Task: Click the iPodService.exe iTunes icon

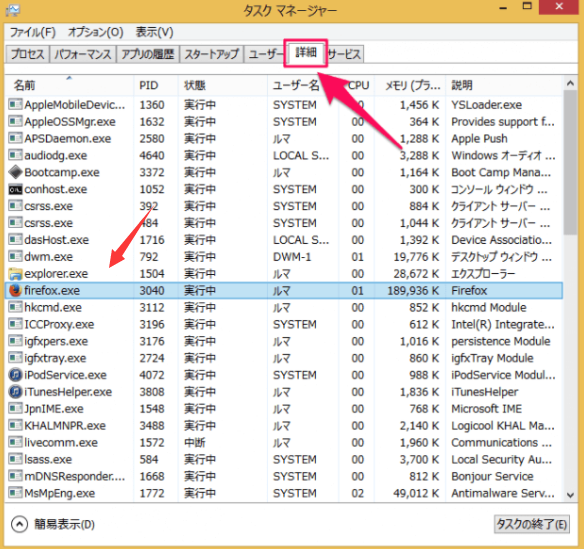Action: (x=15, y=375)
